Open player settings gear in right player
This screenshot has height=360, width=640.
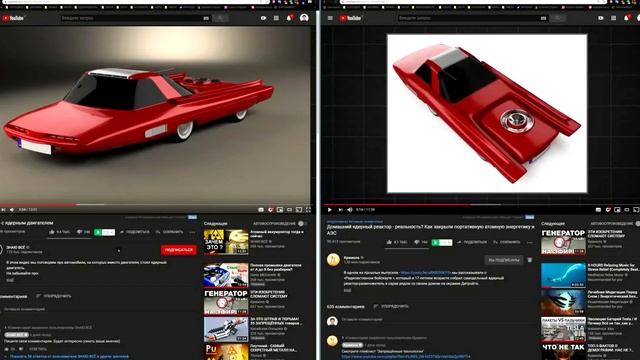[x=608, y=210]
